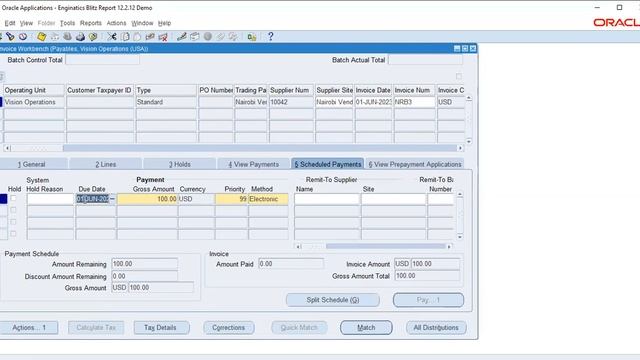Tick the Hold checkbox in the fourth schedule row
This screenshot has height=360, width=640.
coord(13,234)
